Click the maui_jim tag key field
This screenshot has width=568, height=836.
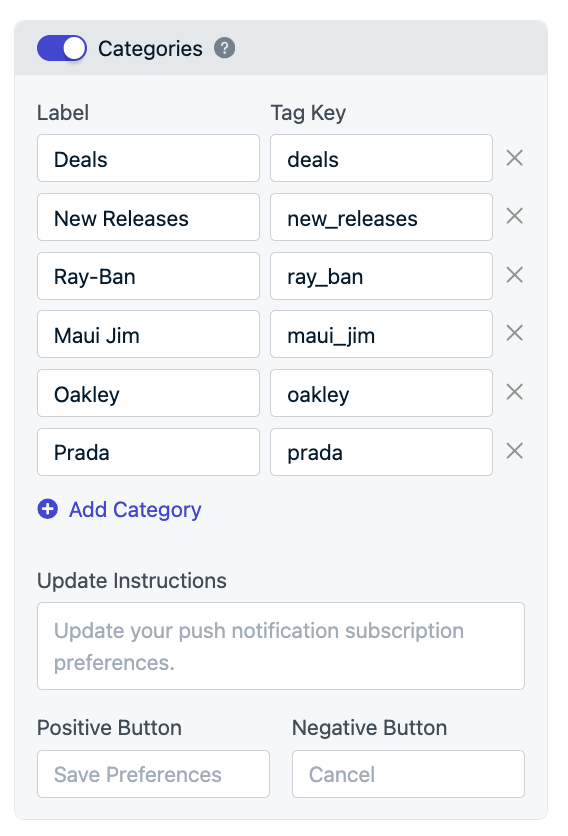381,334
